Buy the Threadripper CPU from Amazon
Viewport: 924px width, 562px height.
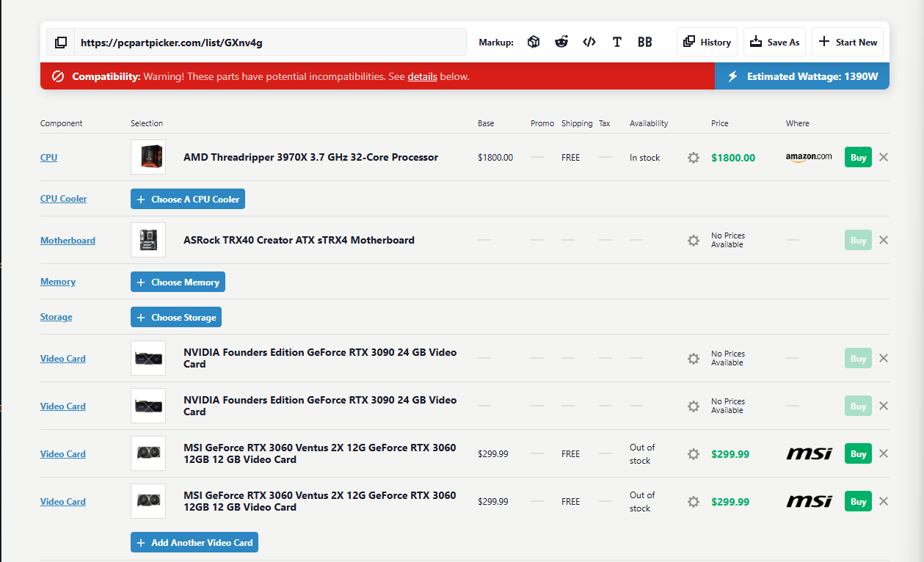[x=858, y=158]
